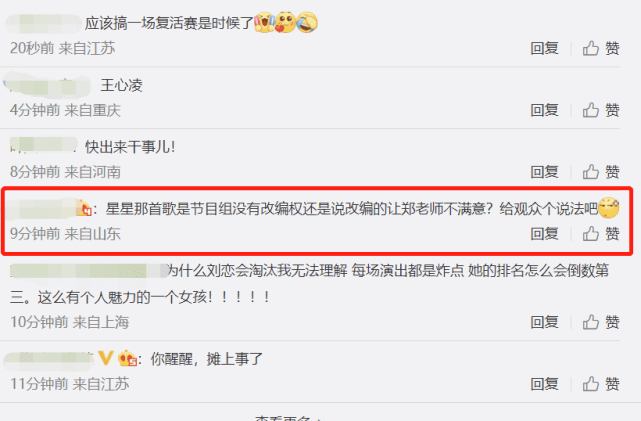Reply to the 9分钟前 来自山东 comment
Viewport: 641px width, 421px height.
tap(544, 234)
